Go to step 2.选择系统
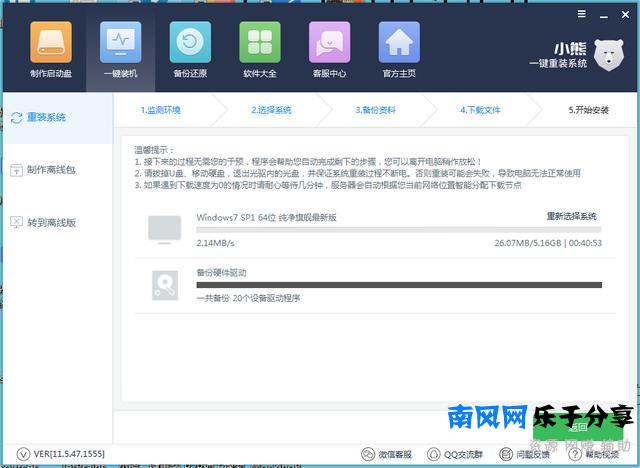640x468 pixels. (271, 110)
